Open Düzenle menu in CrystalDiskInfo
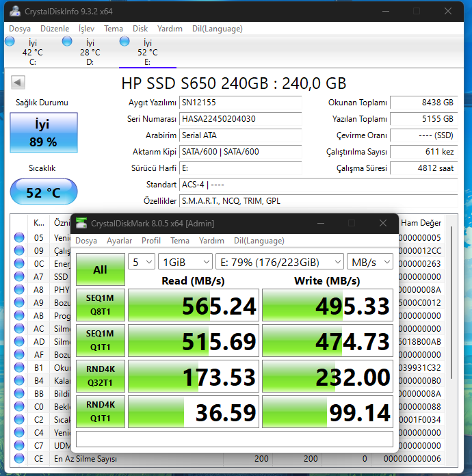This screenshot has height=476, width=472. tap(55, 29)
